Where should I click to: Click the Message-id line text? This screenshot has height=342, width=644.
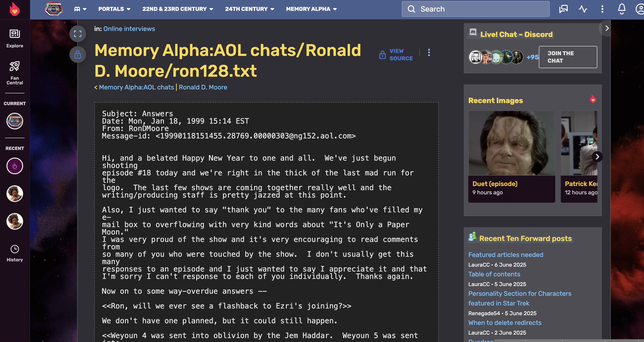[x=229, y=136]
